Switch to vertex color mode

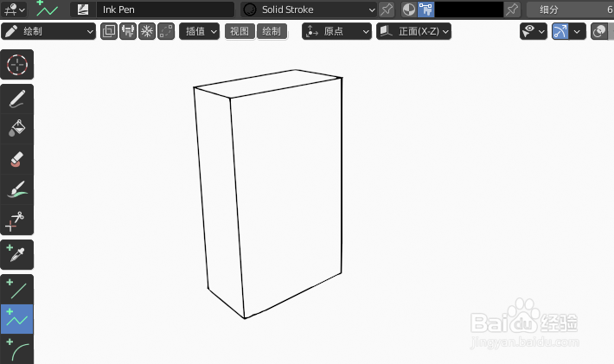[x=425, y=10]
